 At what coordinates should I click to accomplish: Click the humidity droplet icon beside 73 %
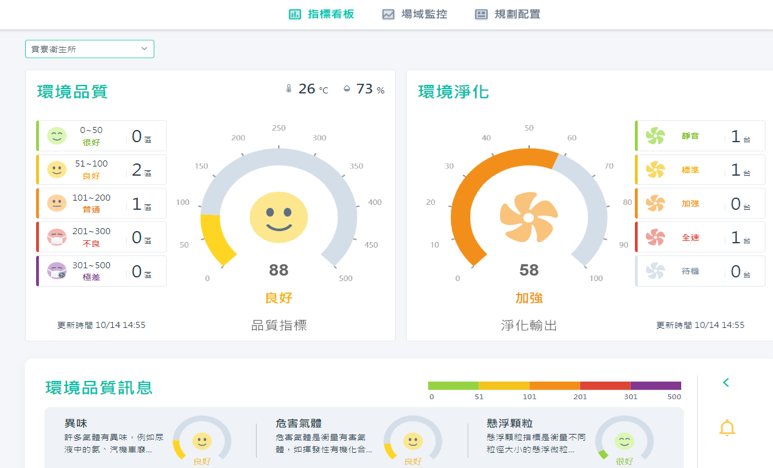(347, 89)
